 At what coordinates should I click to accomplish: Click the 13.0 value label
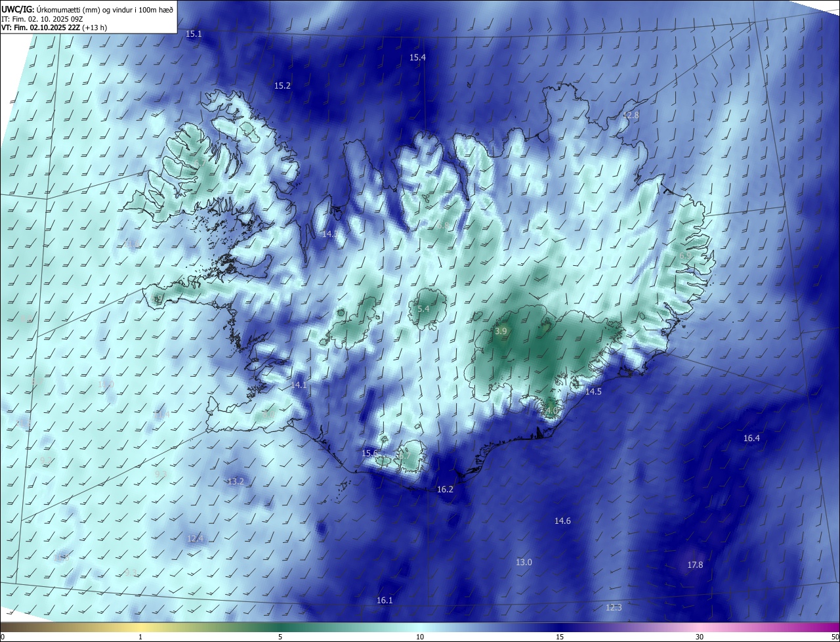tap(524, 562)
